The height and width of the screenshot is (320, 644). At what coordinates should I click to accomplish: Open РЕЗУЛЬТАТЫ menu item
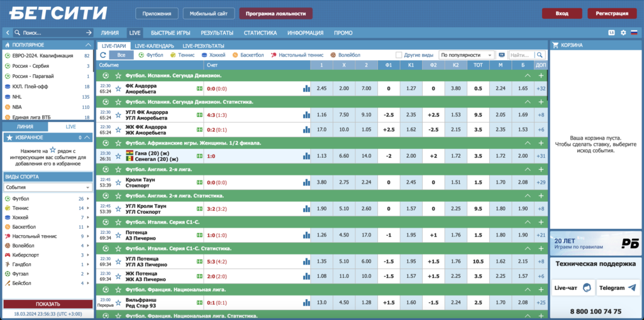(217, 33)
